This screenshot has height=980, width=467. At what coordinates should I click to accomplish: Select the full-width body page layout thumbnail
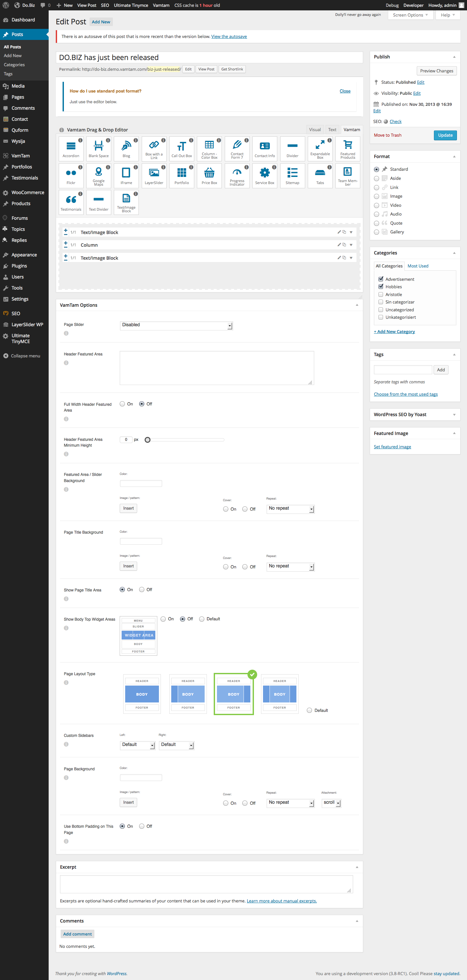click(142, 694)
